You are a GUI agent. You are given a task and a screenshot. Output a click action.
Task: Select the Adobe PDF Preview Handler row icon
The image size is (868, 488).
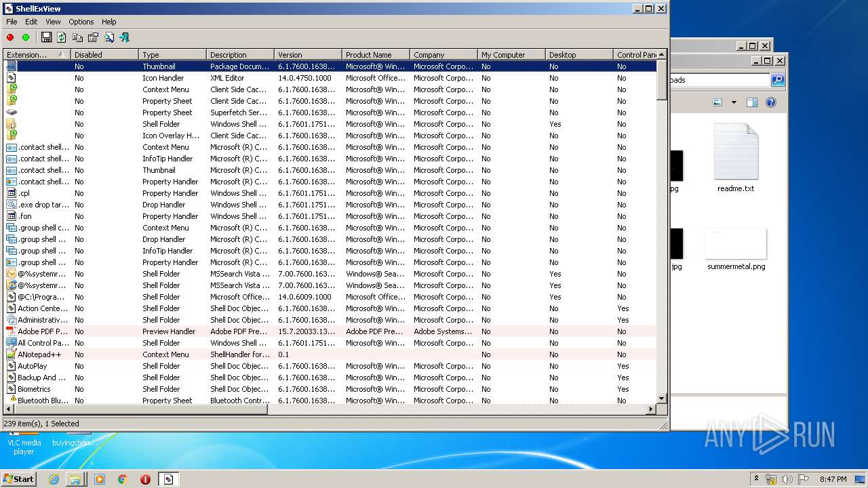(12, 331)
